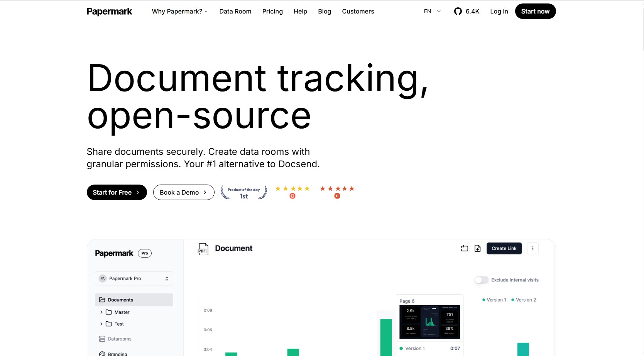The image size is (644, 356).
Task: Click the Start for Free button
Action: click(x=117, y=192)
